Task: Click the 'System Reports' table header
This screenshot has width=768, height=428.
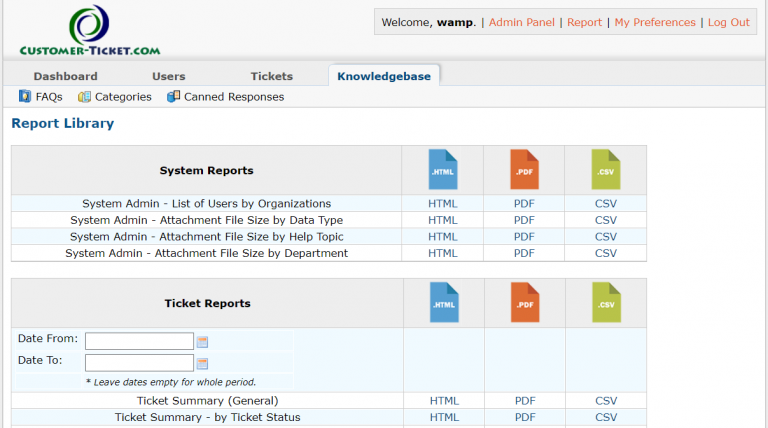Action: 207,170
